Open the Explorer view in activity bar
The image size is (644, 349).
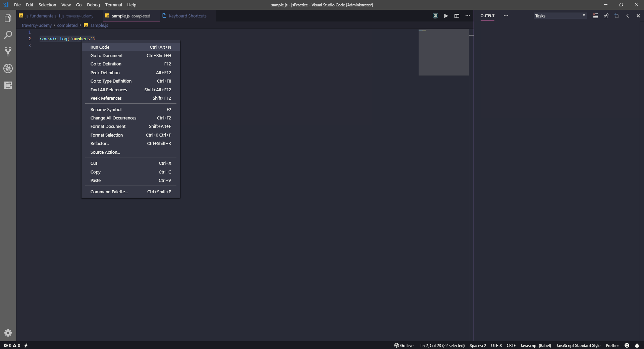coord(8,18)
